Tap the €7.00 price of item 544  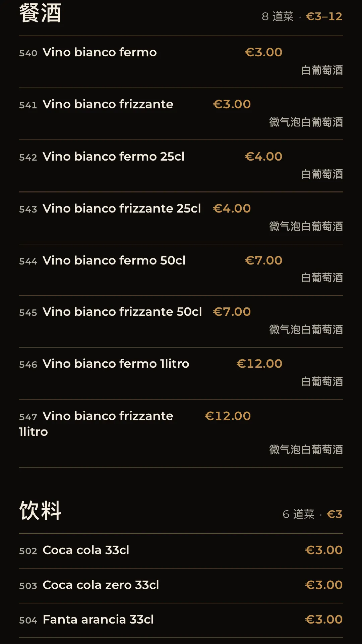(263, 260)
